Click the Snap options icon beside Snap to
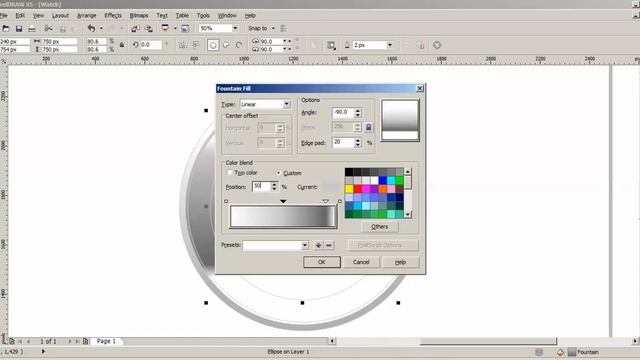This screenshot has height=360, width=640. click(x=283, y=28)
